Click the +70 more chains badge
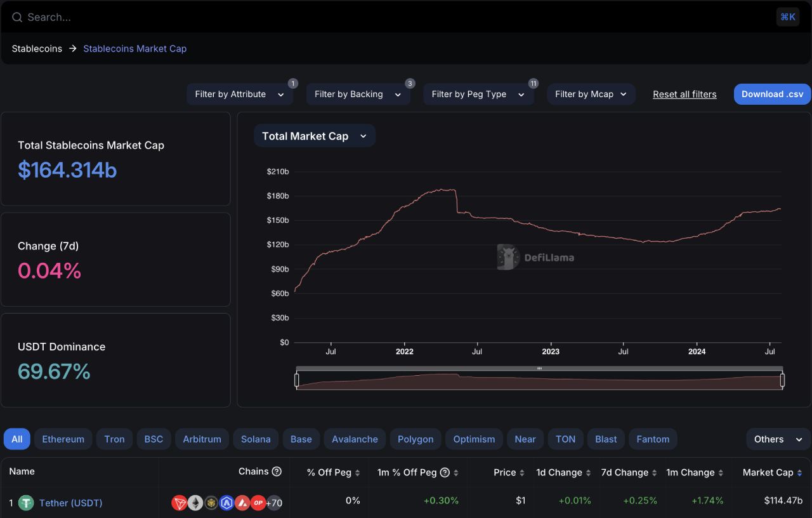 point(274,503)
